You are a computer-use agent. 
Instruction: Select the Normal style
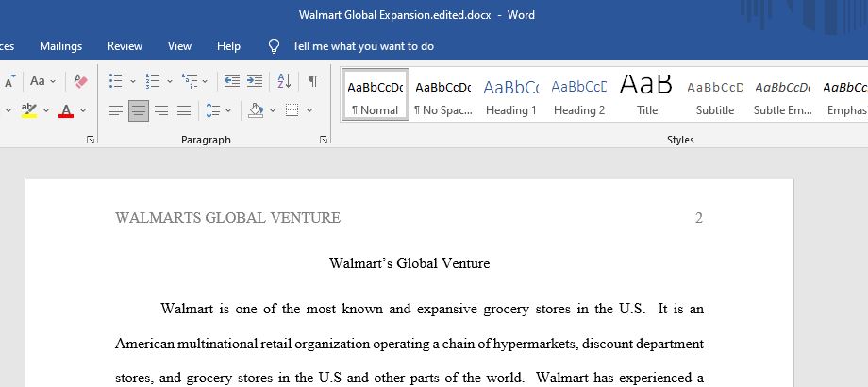[376, 94]
